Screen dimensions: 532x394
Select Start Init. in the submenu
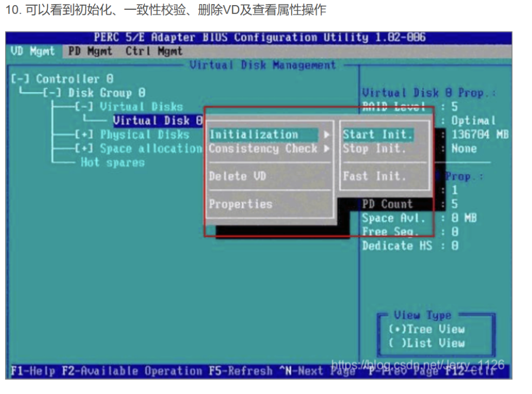pos(378,134)
